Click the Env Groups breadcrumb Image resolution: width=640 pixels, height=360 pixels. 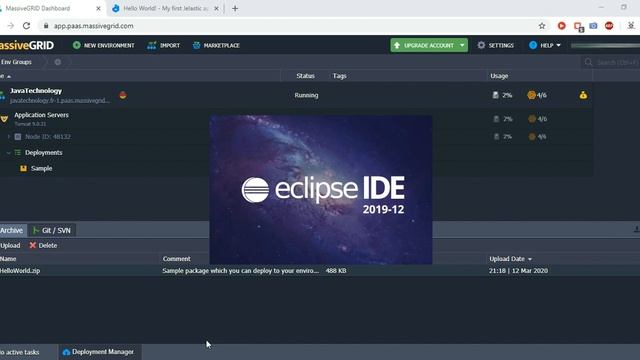pyautogui.click(x=16, y=62)
